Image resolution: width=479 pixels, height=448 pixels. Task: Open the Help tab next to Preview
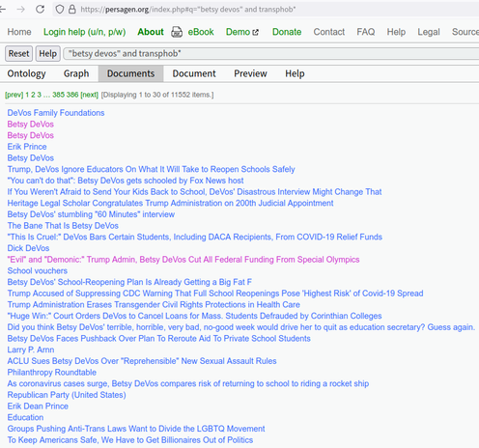[295, 73]
